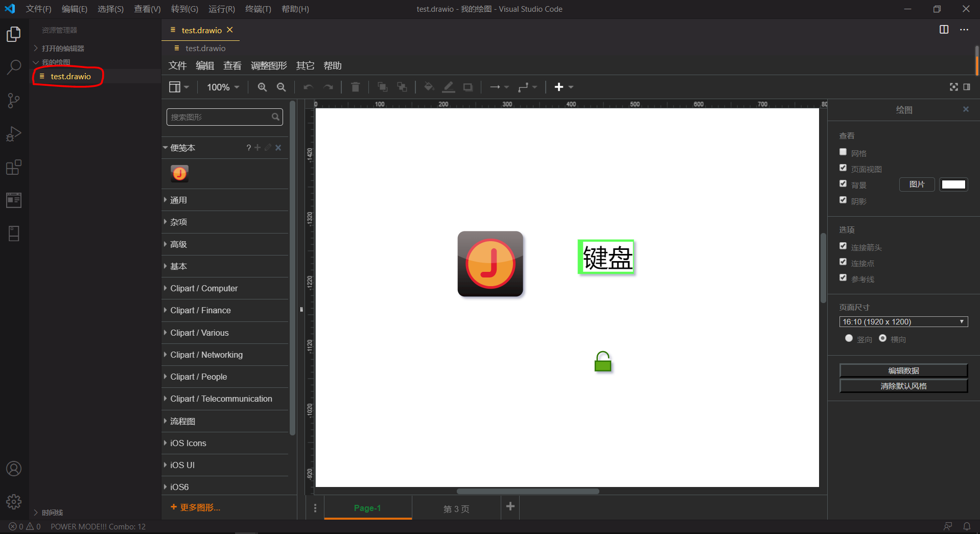Select the 横向 landscape radio button
The height and width of the screenshot is (534, 980).
pos(882,338)
